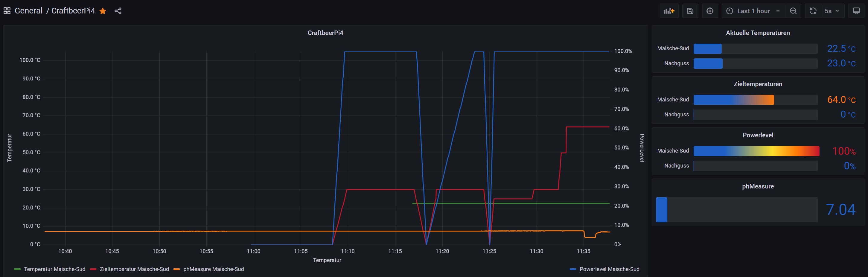Open the Last 1 hour time picker
The width and height of the screenshot is (868, 277).
(753, 11)
